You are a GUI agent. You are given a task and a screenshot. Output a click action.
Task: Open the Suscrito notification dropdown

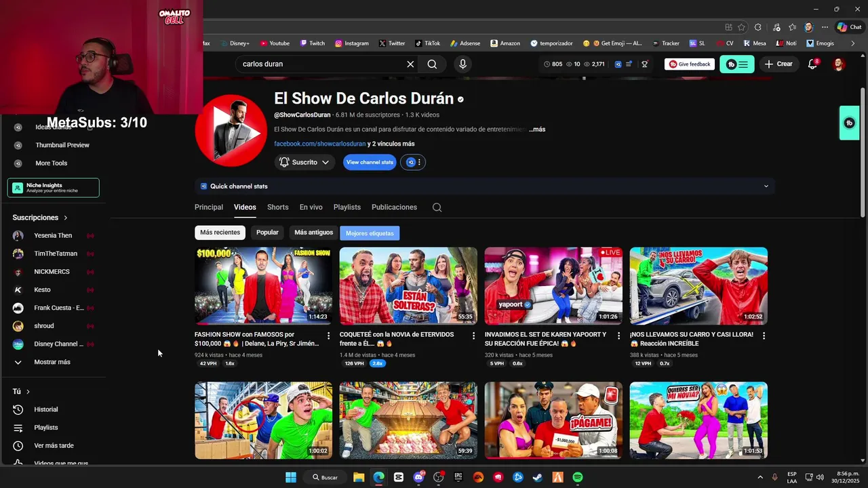304,162
